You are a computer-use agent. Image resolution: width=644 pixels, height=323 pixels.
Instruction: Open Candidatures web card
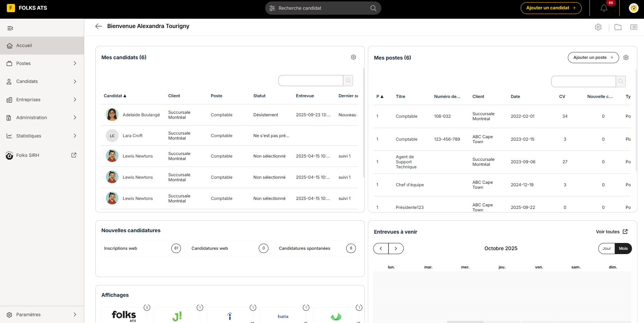click(x=230, y=248)
